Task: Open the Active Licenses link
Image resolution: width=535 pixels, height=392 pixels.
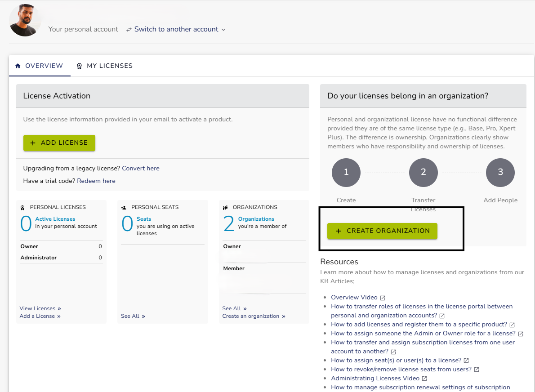Action: [x=55, y=219]
